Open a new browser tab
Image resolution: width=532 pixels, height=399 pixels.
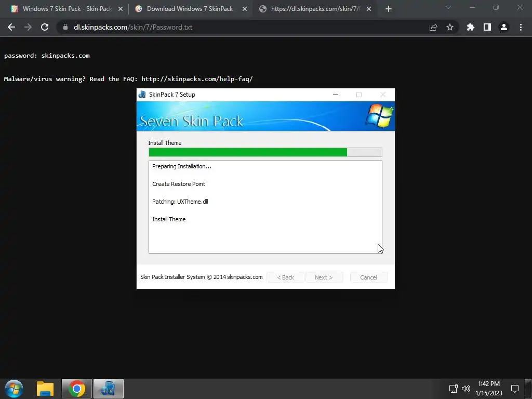click(389, 9)
